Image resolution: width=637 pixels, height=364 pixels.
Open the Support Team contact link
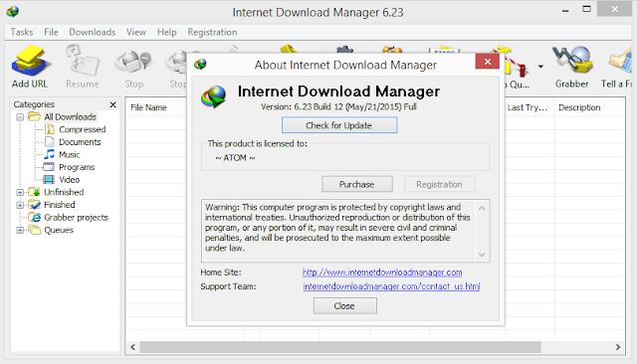point(391,286)
